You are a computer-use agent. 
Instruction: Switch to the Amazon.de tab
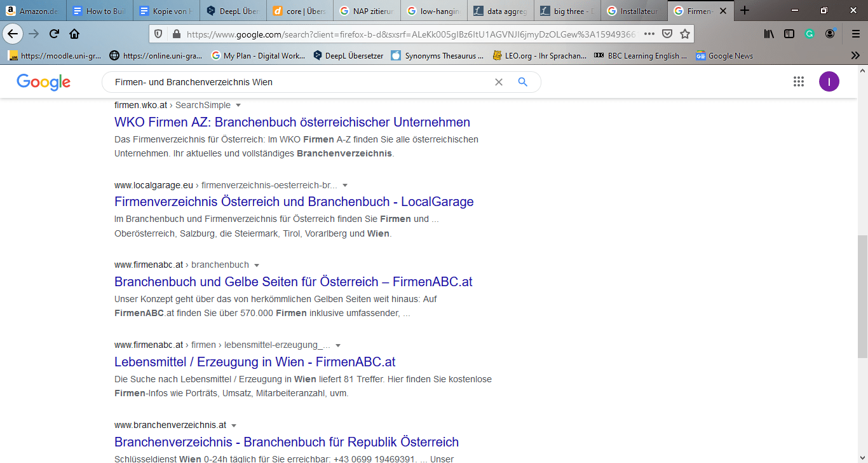[33, 11]
